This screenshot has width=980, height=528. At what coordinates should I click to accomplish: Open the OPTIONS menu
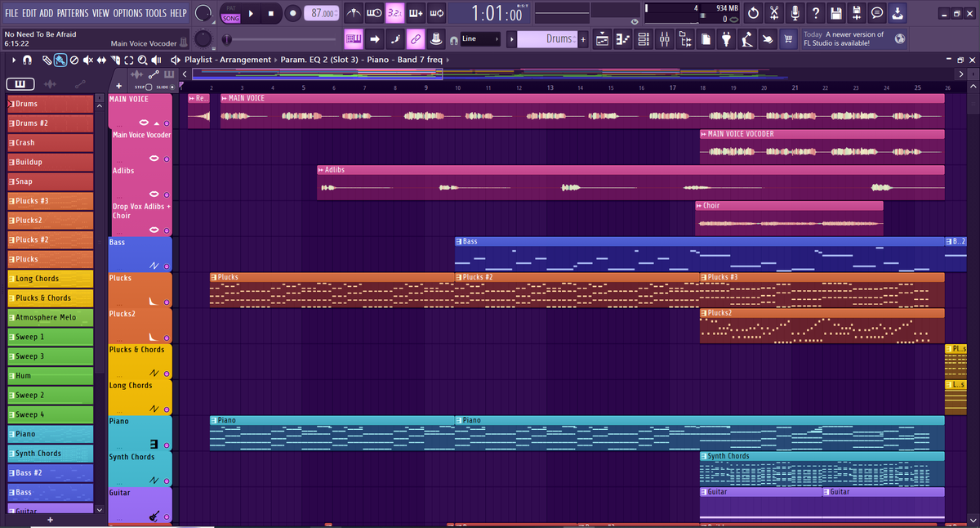pos(127,13)
